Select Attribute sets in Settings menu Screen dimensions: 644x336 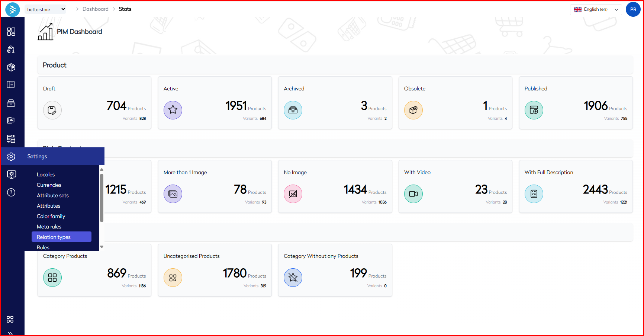tap(53, 195)
